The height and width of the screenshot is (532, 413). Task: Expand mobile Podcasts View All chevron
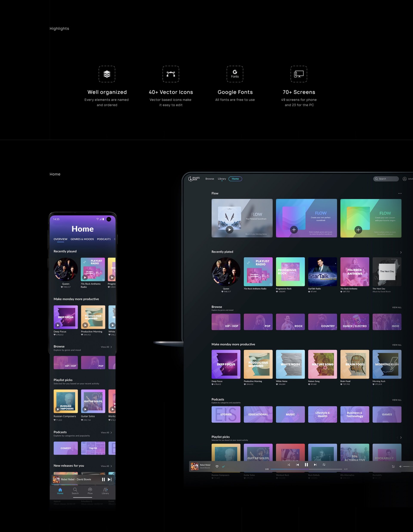(x=111, y=433)
